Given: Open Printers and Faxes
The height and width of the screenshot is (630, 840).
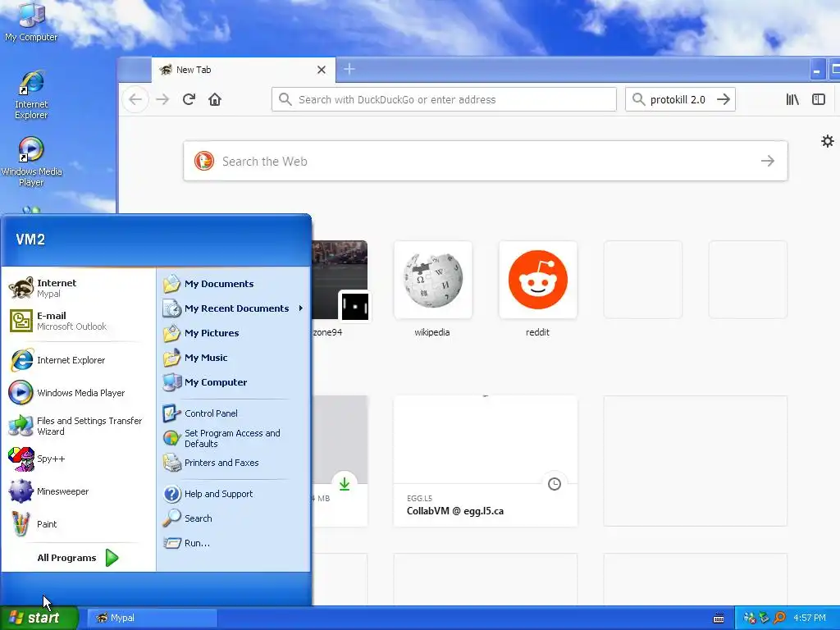Looking at the screenshot, I should click(x=234, y=463).
